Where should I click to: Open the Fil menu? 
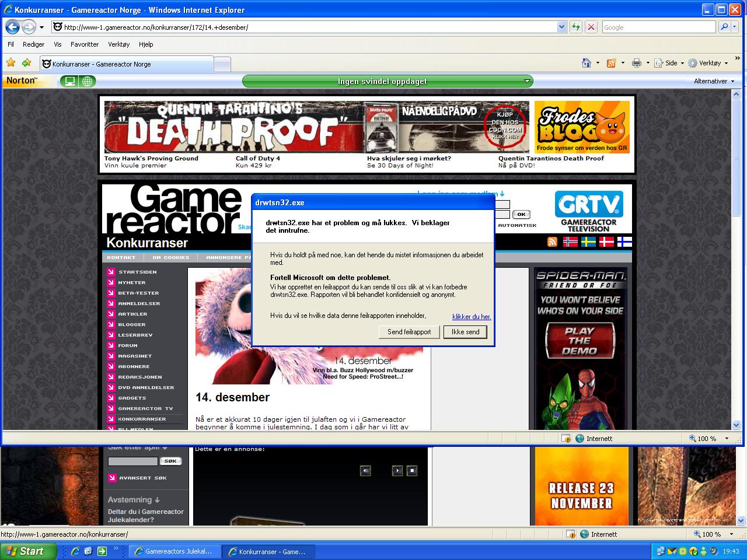[x=11, y=44]
